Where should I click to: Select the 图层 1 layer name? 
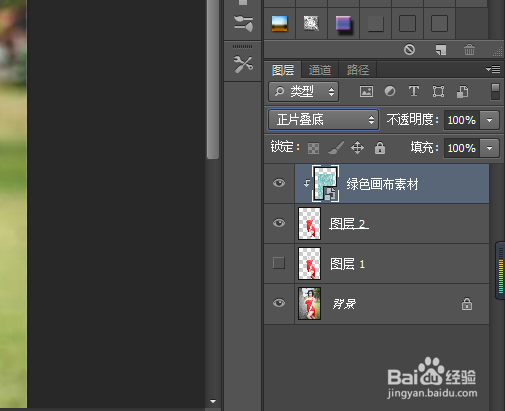pos(348,264)
